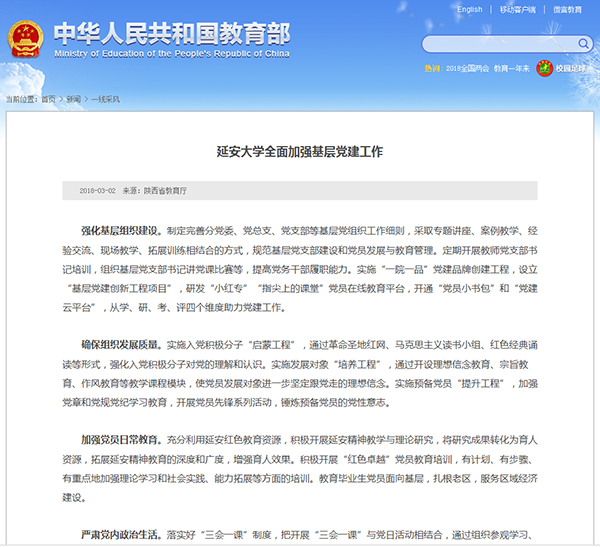Image resolution: width=600 pixels, height=547 pixels.
Task: Click the campus football badge icon
Action: 545,69
